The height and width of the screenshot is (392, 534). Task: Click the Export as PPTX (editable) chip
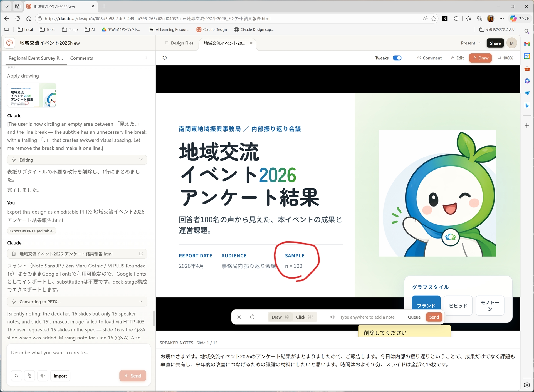point(31,231)
